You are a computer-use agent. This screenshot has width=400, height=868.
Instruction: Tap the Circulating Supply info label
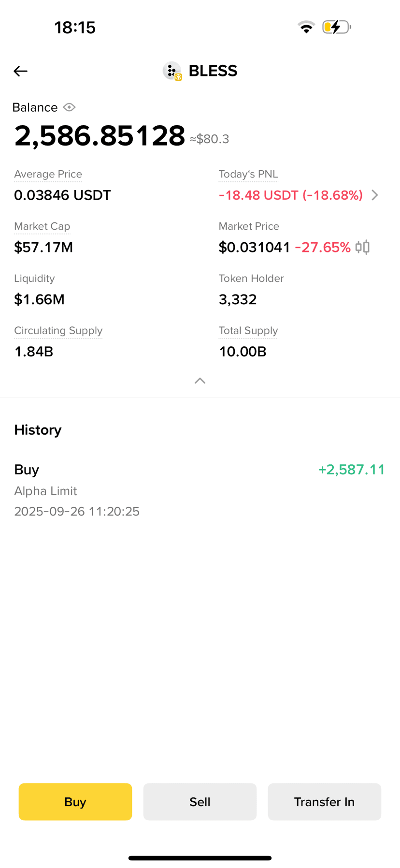(58, 331)
